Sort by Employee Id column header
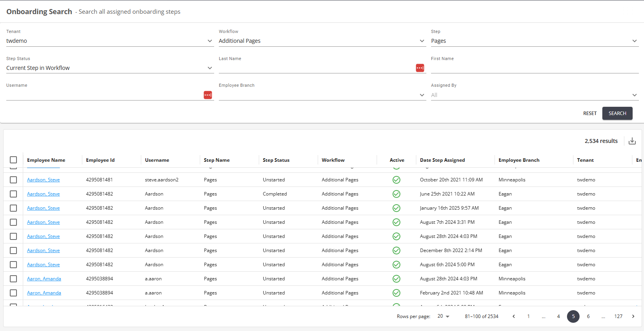The height and width of the screenshot is (331, 644). click(100, 160)
